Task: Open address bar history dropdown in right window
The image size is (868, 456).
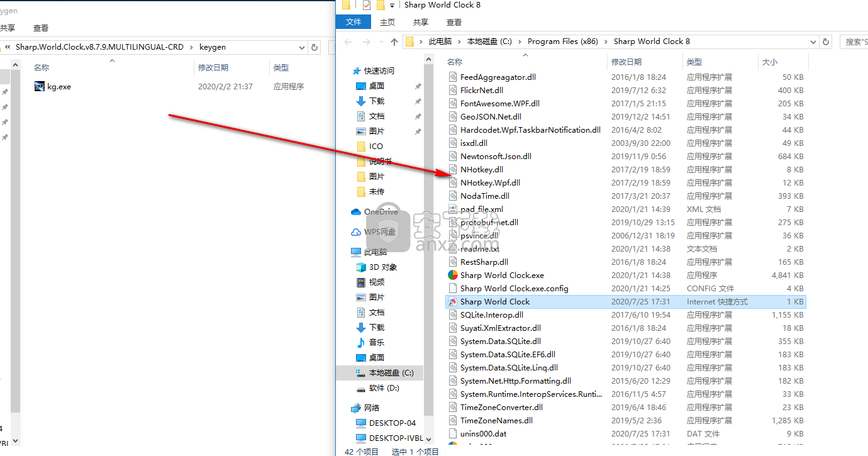Action: point(813,42)
